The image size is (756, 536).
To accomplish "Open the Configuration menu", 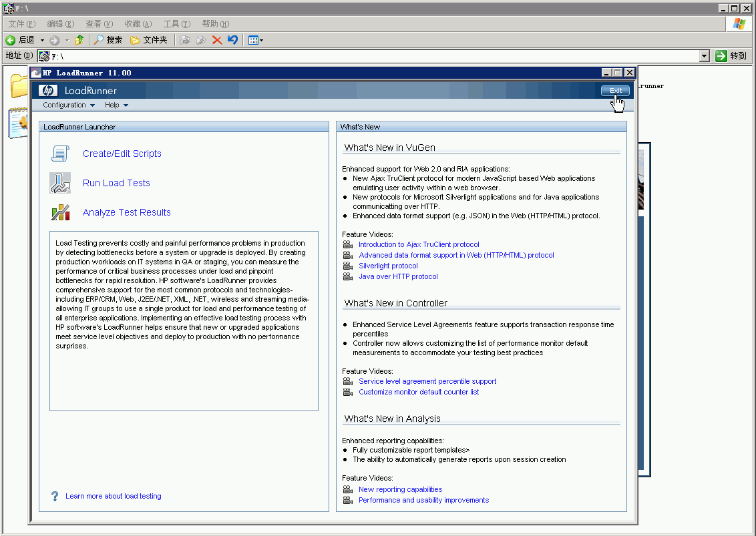I will point(69,105).
